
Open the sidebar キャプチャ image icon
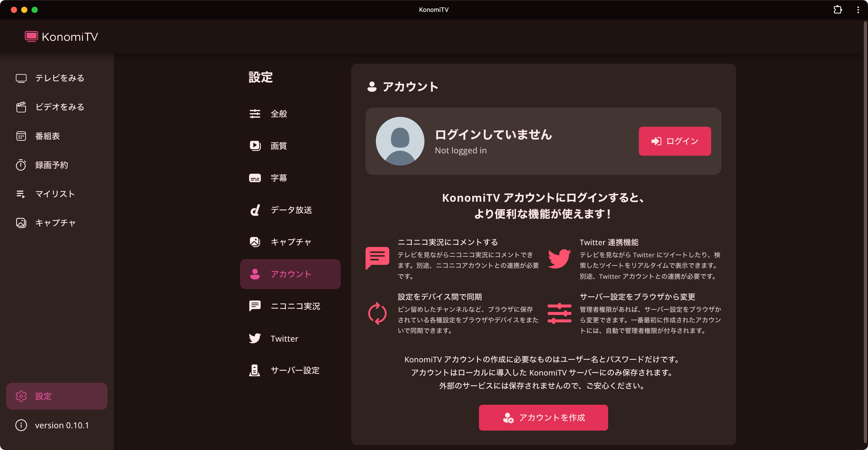click(21, 223)
